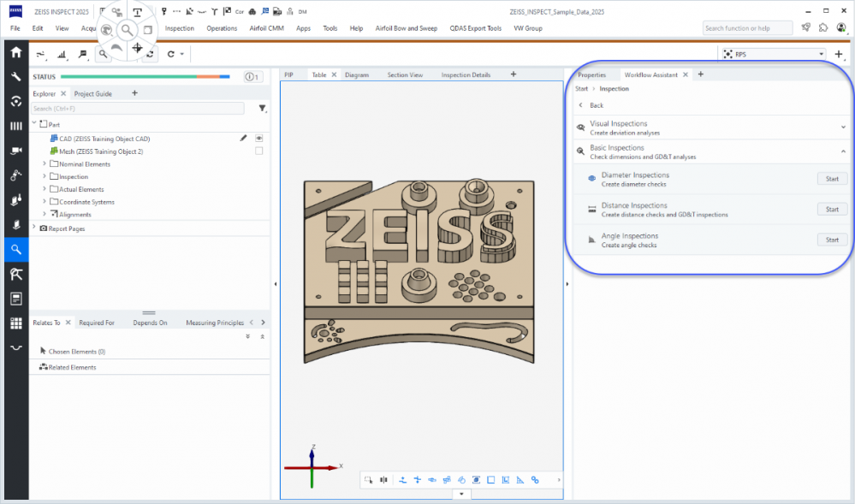The image size is (855, 504).
Task: Enable the Mesh visibility checkbox
Action: point(258,151)
